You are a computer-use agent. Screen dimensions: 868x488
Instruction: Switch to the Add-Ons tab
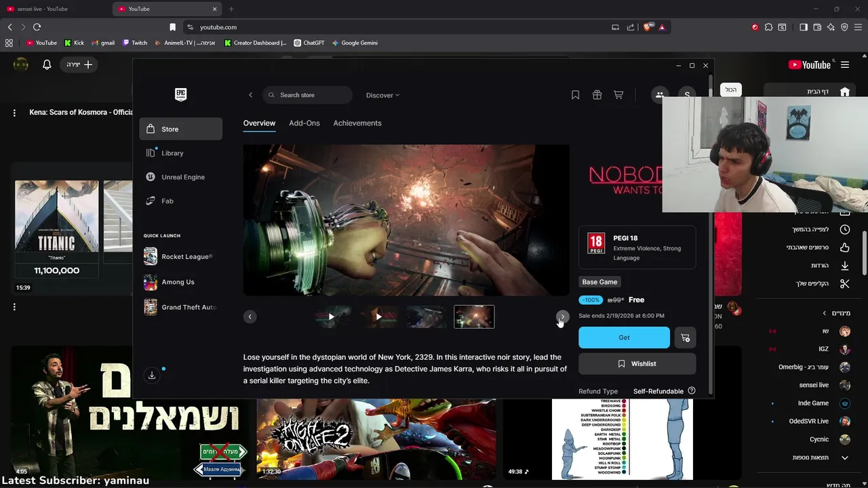[304, 123]
